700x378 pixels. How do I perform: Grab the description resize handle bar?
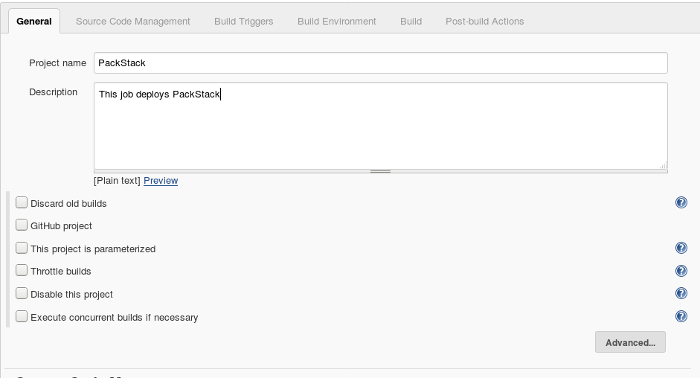pos(381,171)
